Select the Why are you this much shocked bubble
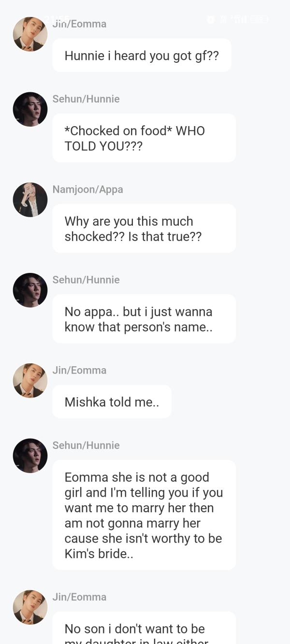The width and height of the screenshot is (290, 644). tap(144, 229)
